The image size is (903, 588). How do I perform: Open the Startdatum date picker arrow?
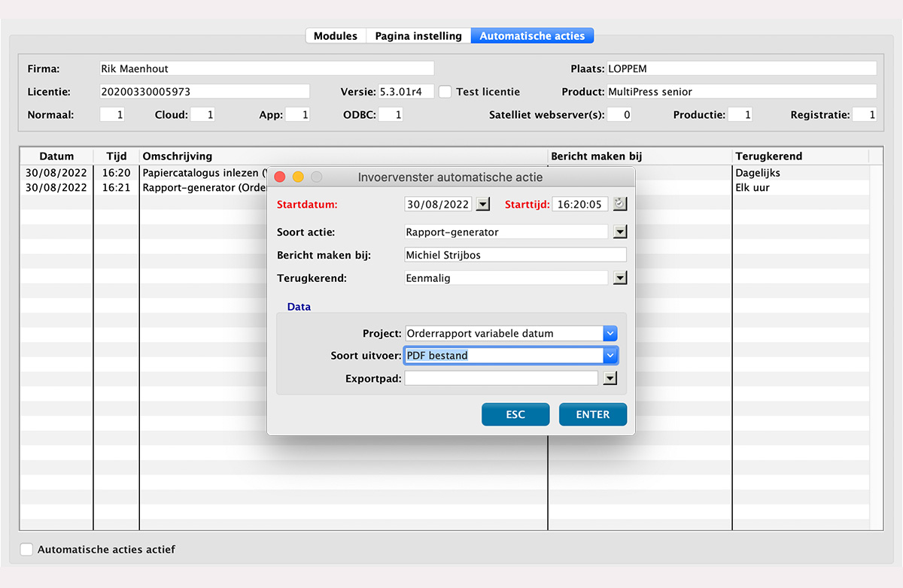pyautogui.click(x=483, y=204)
